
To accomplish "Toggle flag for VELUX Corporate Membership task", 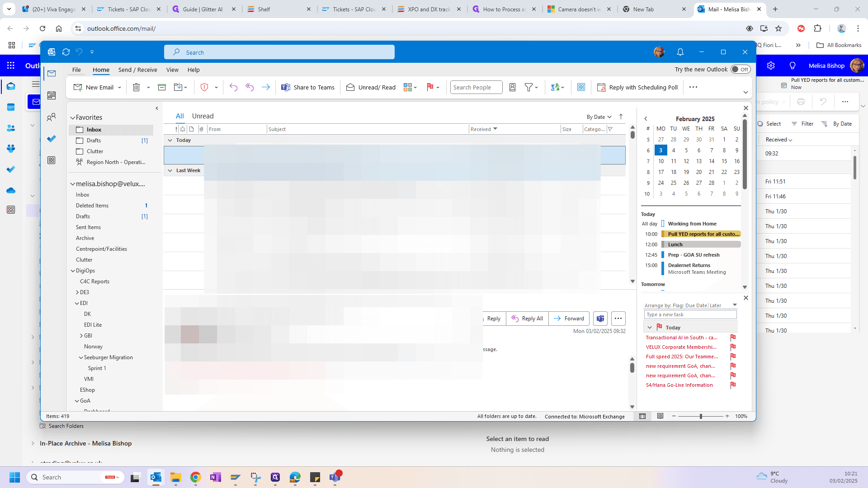I will [733, 347].
